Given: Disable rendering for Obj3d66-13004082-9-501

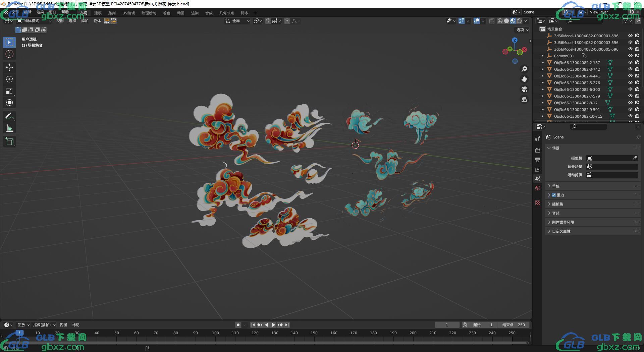Looking at the screenshot, I should click(637, 109).
